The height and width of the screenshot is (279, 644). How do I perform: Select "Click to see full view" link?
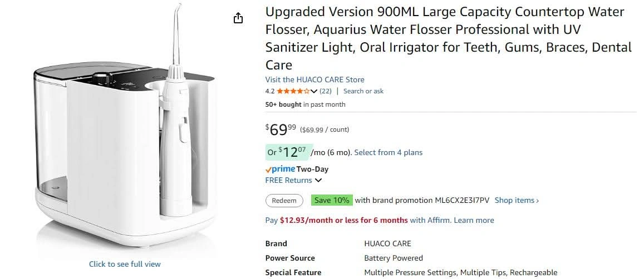pos(125,264)
